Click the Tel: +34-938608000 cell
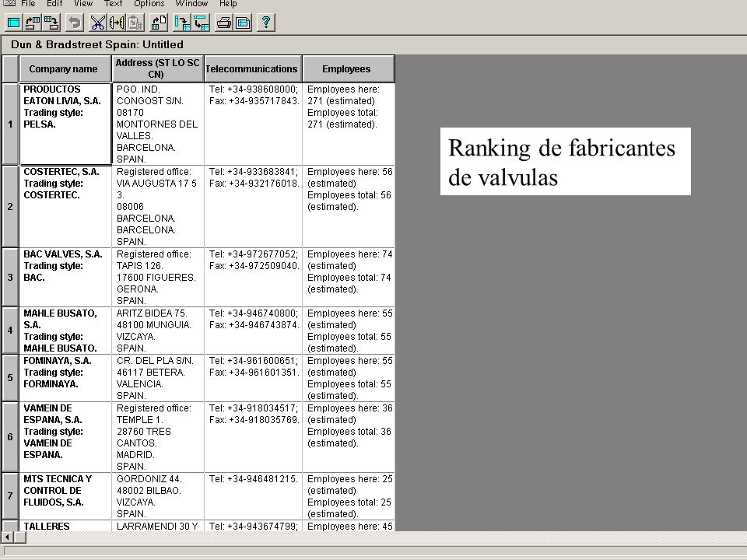Image resolution: width=747 pixels, height=560 pixels. tap(253, 124)
